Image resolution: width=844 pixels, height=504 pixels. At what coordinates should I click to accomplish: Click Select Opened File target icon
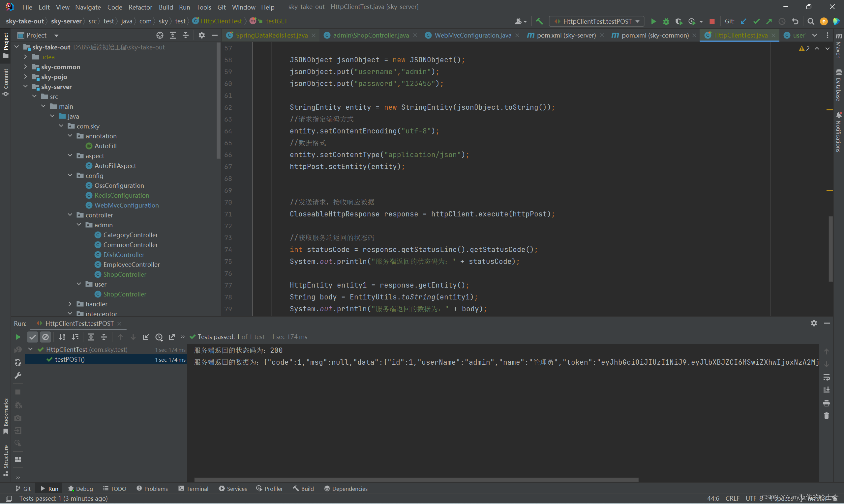(160, 35)
